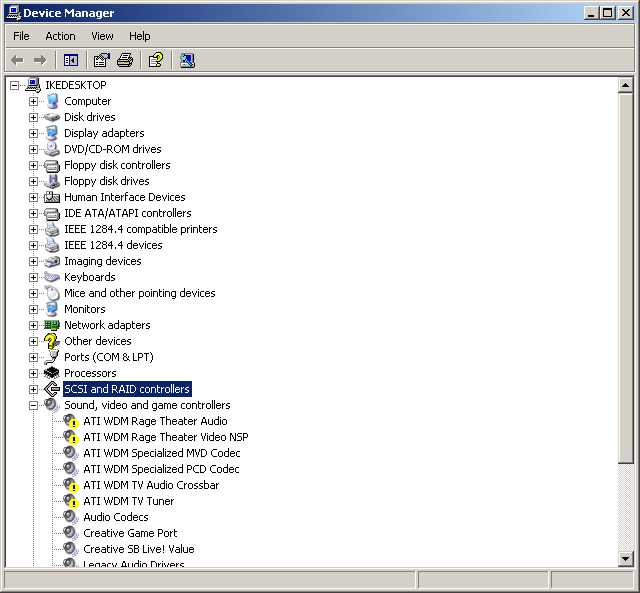The width and height of the screenshot is (640, 593).
Task: Click the scrollbar up arrow
Action: pyautogui.click(x=625, y=85)
